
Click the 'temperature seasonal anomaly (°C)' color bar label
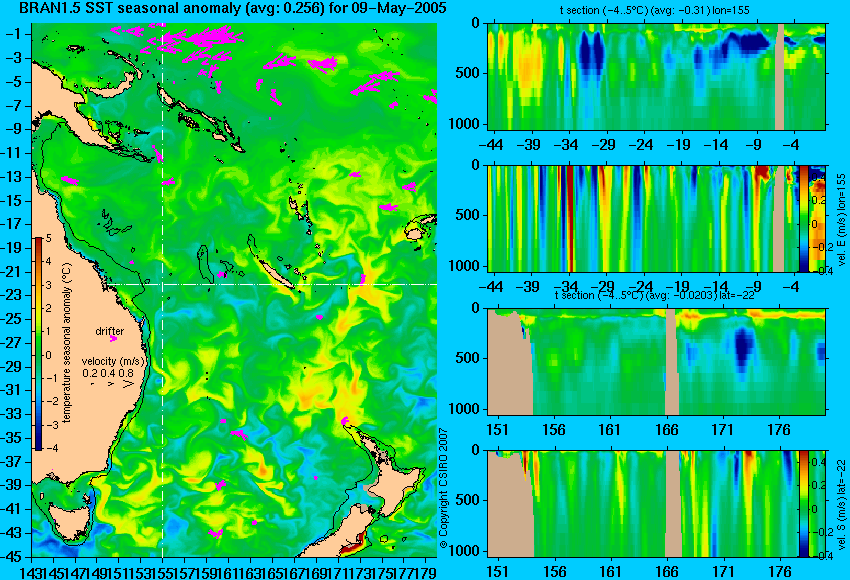[x=67, y=343]
